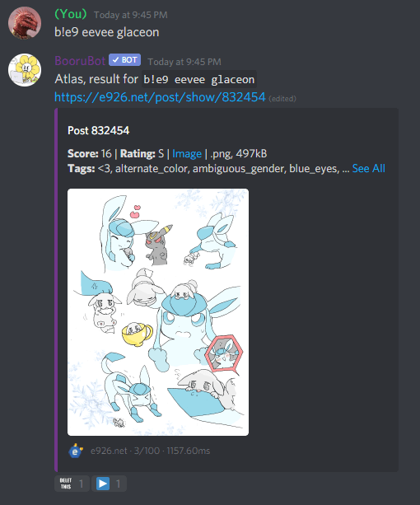Screen dimensions: 420x505
Task: Click the bot message timestamp
Action: (184, 62)
